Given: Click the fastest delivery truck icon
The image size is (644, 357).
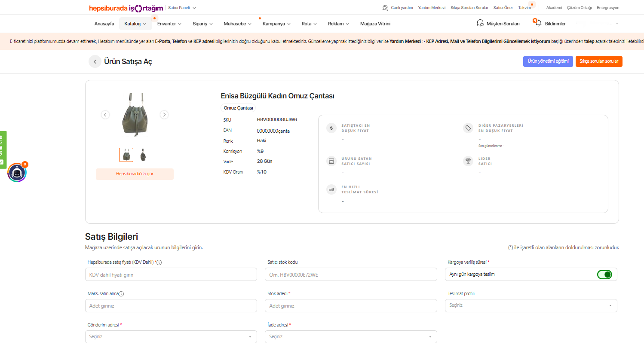Looking at the screenshot, I should click(331, 189).
